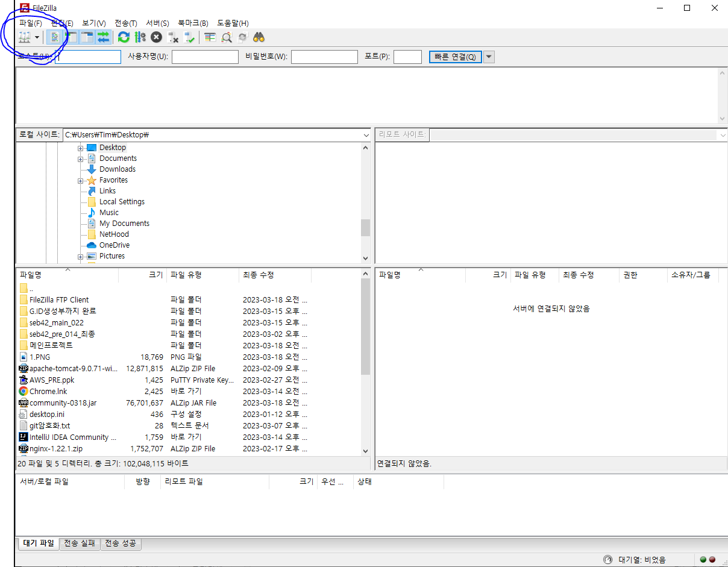
Task: Disconnect from the current server
Action: pyautogui.click(x=173, y=37)
